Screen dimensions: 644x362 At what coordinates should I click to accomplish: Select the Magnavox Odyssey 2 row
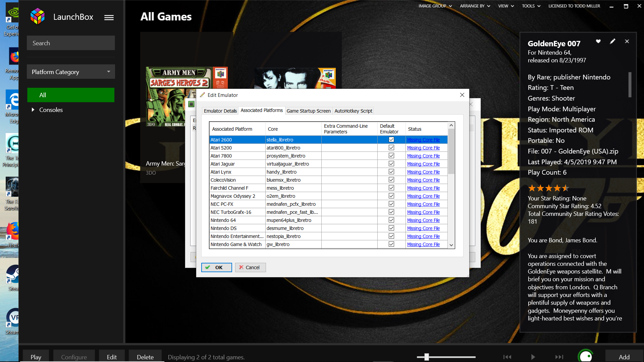(x=328, y=196)
